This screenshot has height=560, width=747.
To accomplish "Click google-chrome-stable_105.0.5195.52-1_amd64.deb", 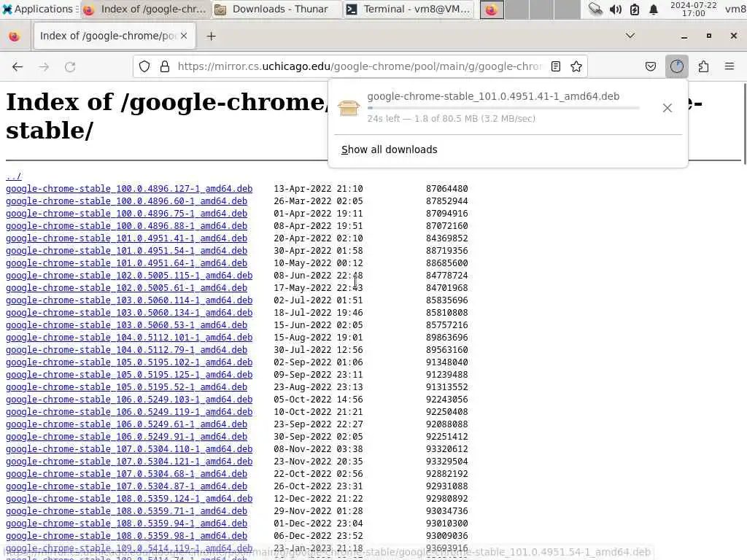I will (127, 386).
